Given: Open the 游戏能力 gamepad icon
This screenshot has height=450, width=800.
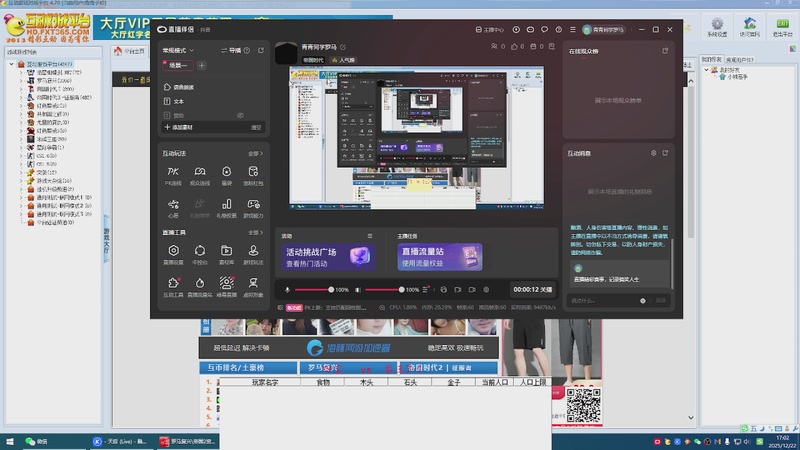Looking at the screenshot, I should pyautogui.click(x=253, y=208).
